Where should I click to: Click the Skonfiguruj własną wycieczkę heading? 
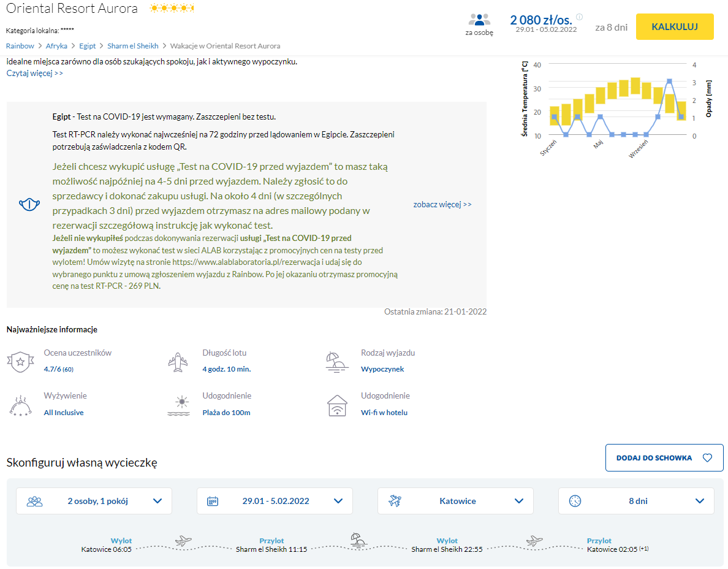pyautogui.click(x=82, y=463)
